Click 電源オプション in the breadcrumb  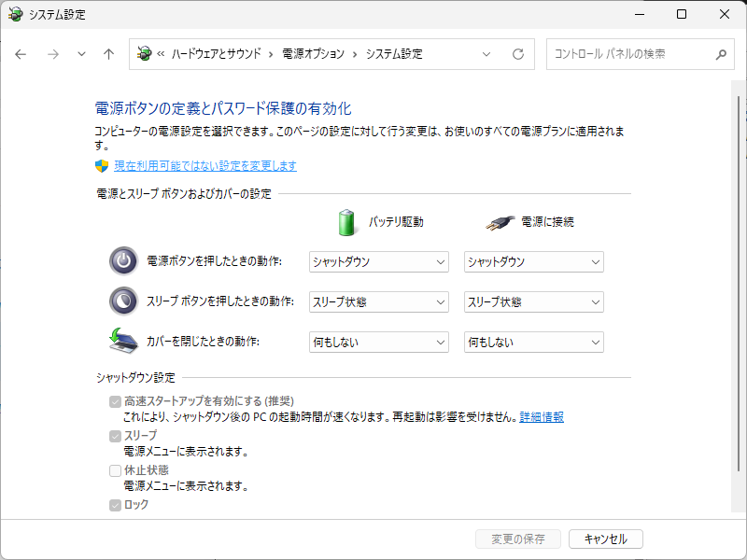point(313,54)
